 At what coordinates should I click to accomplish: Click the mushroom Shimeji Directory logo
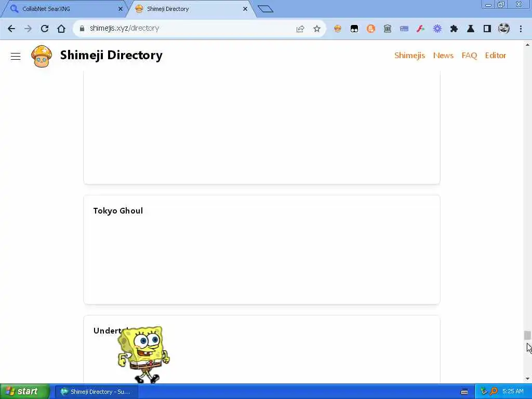[42, 56]
